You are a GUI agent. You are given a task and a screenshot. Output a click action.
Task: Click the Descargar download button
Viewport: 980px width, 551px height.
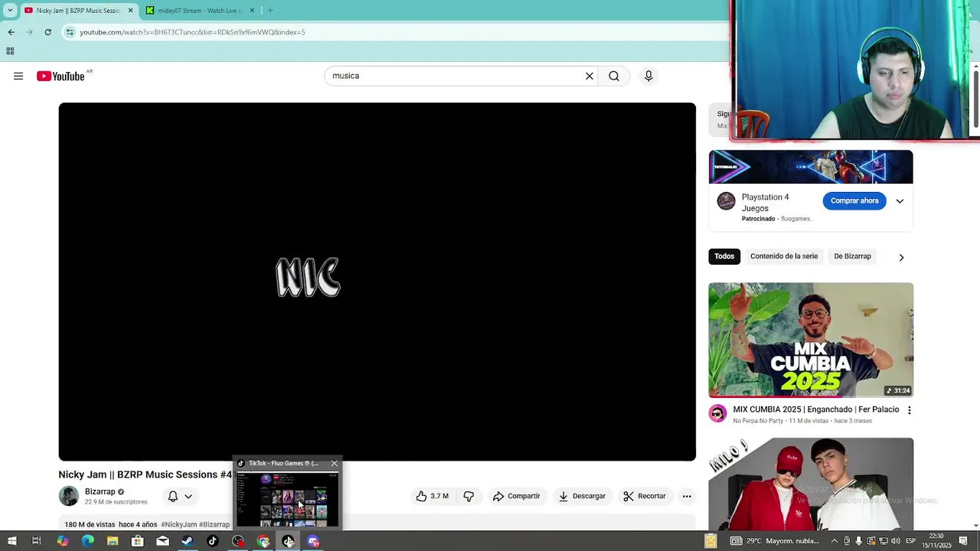click(582, 496)
